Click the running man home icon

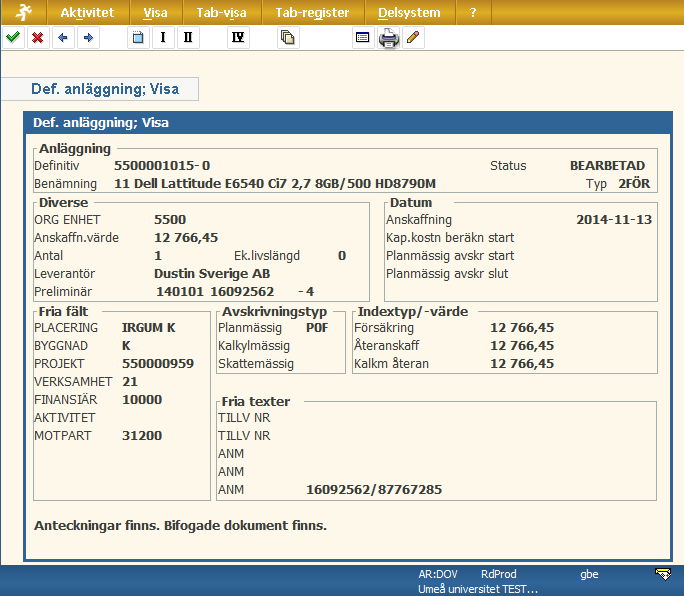(x=24, y=12)
